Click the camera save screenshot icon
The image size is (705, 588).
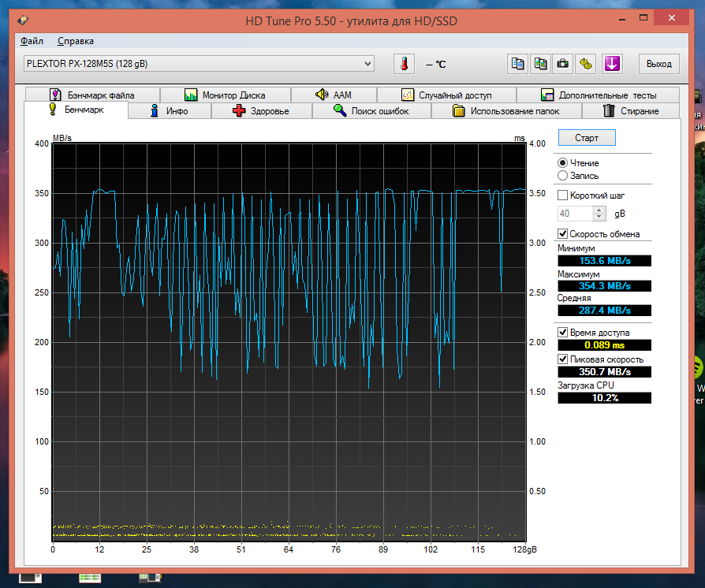pos(563,64)
